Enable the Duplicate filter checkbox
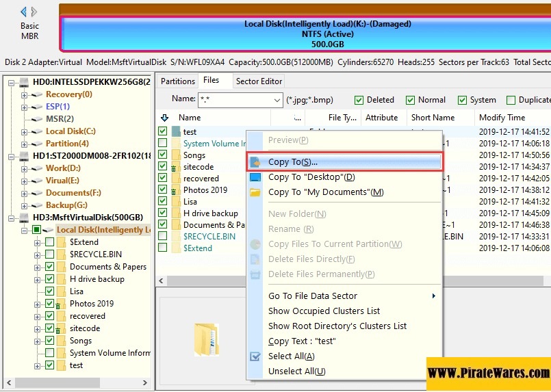This screenshot has height=392, width=551. 511,100
